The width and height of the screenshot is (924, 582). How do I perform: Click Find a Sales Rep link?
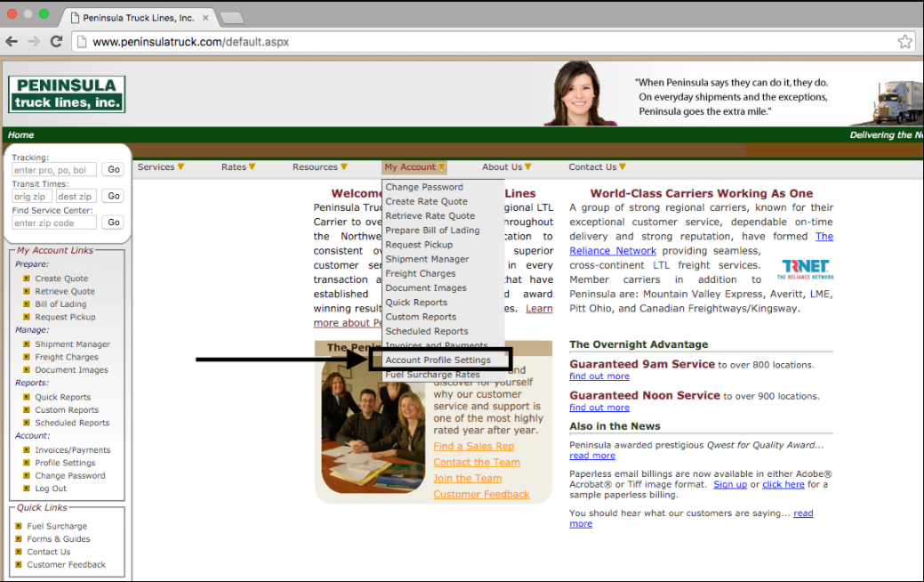pyautogui.click(x=474, y=447)
